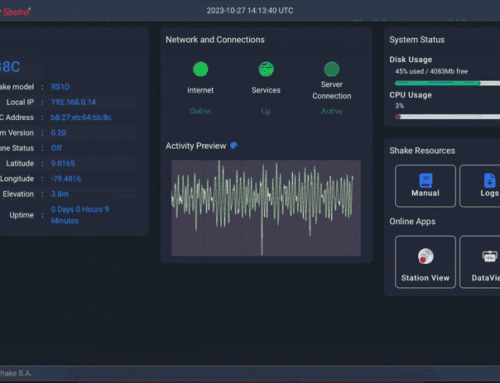This screenshot has height=383, width=500.
Task: Click the Shake Resources heading
Action: [422, 151]
